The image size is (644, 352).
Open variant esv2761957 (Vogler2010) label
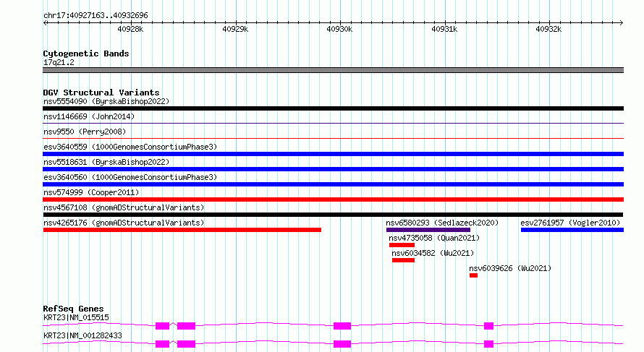(570, 223)
